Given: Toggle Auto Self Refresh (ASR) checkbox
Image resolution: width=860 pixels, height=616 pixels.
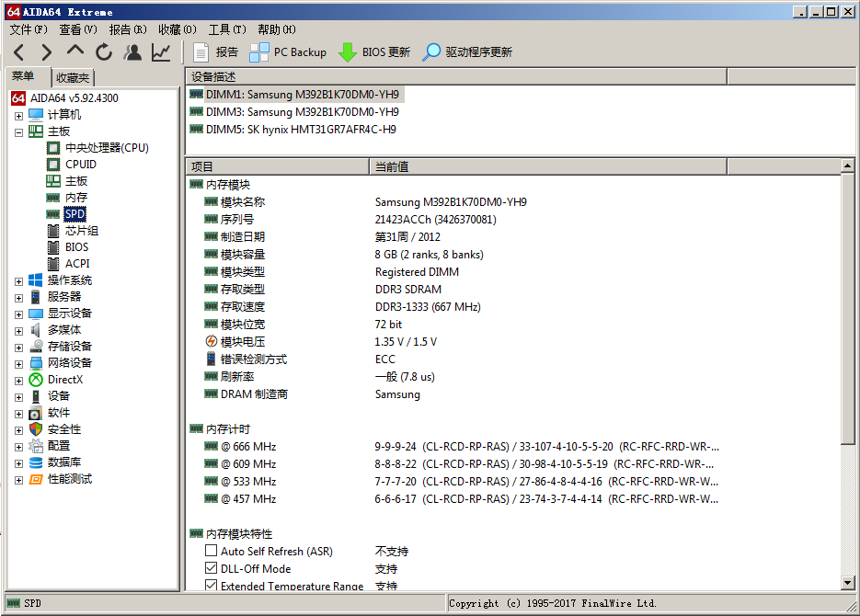Looking at the screenshot, I should point(212,550).
